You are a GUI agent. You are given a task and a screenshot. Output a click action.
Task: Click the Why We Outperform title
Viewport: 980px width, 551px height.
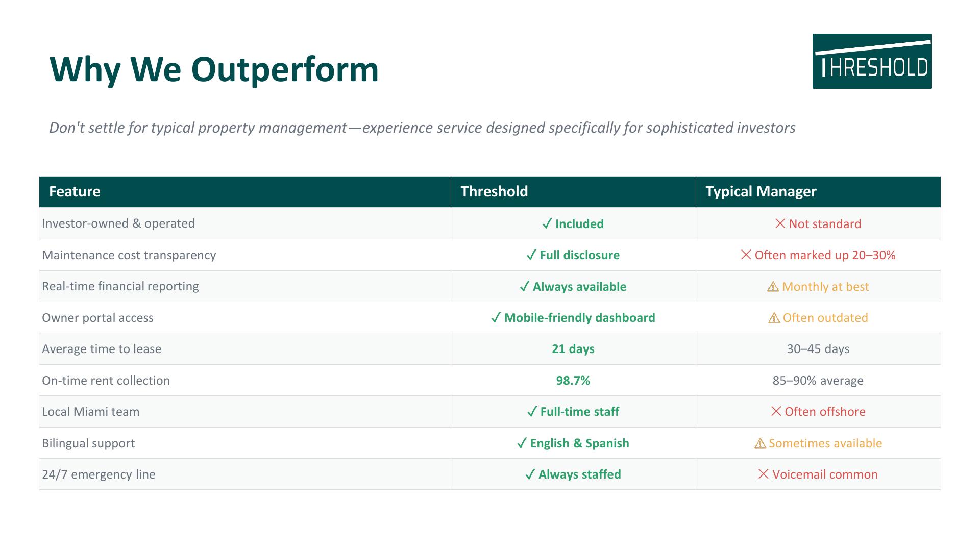point(214,69)
